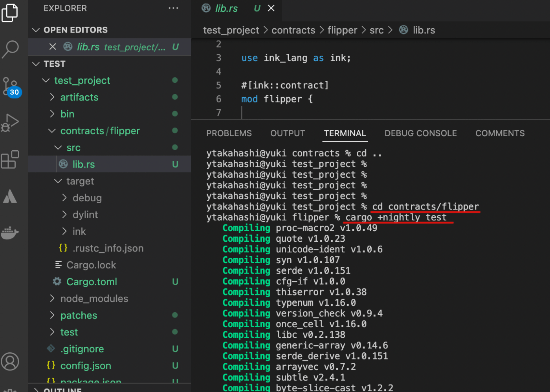Open the Explorer view in activity bar
Screen dimensions: 550x392
tap(10, 13)
